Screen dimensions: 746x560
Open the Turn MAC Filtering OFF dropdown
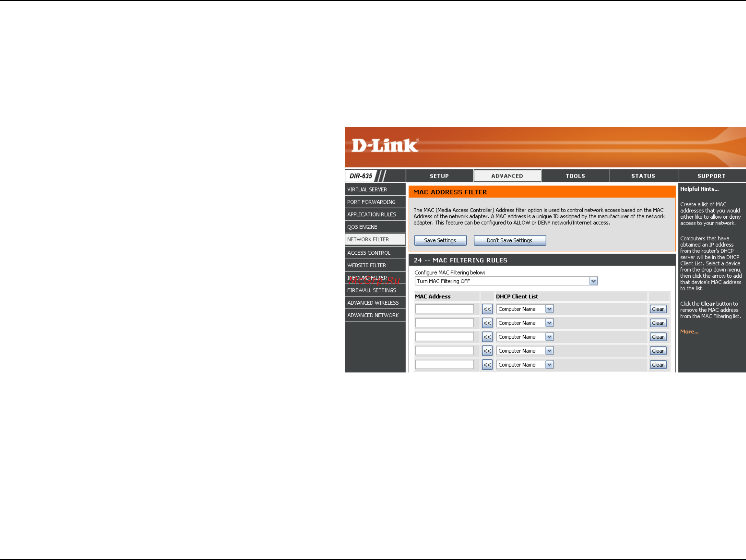pyautogui.click(x=506, y=281)
